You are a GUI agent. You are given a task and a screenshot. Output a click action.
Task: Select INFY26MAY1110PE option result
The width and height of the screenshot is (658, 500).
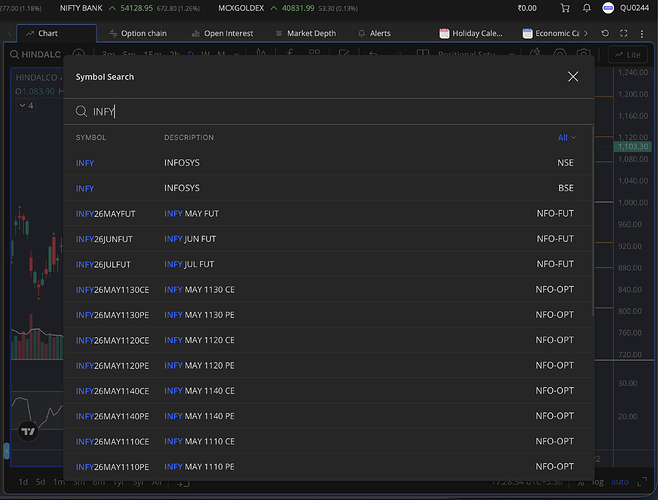[x=328, y=467]
